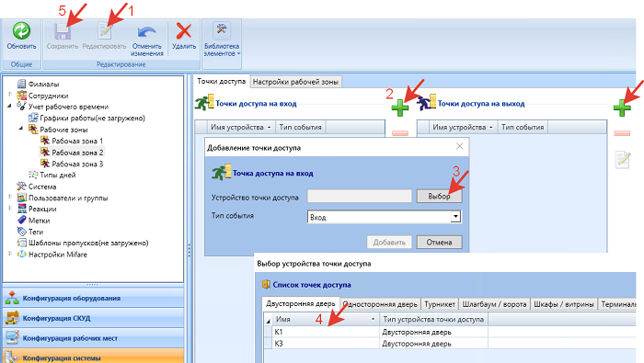Select Типы дней tree item
Viewport: 644px width, 363px height.
57,176
